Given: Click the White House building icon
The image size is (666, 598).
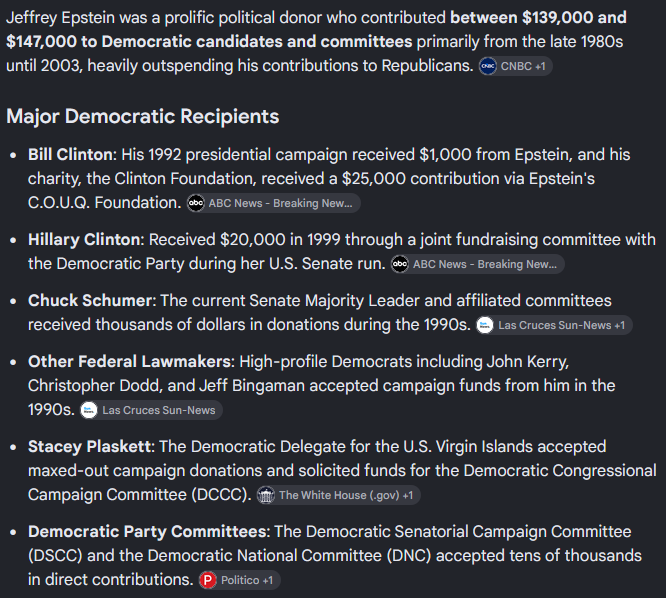Looking at the screenshot, I should 266,495.
